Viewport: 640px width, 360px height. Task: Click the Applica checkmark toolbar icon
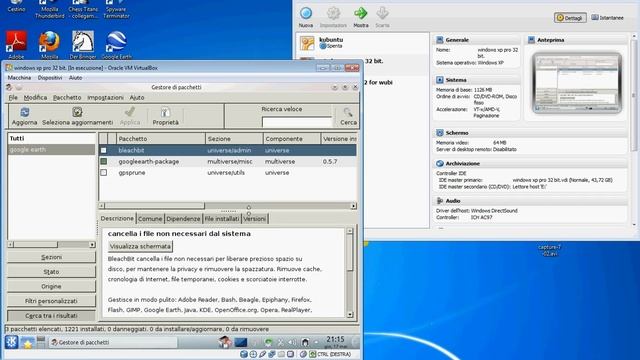coord(130,112)
